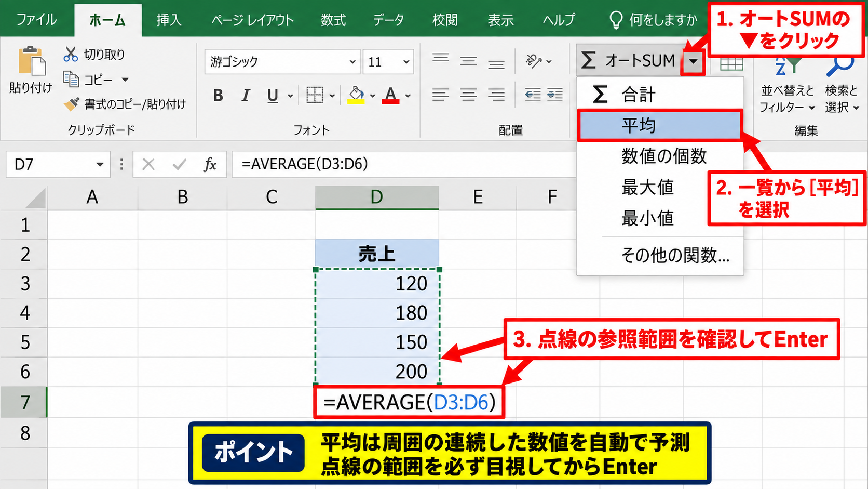The image size is (868, 489).
Task: Click the formula bar cancel X icon
Action: pos(148,165)
